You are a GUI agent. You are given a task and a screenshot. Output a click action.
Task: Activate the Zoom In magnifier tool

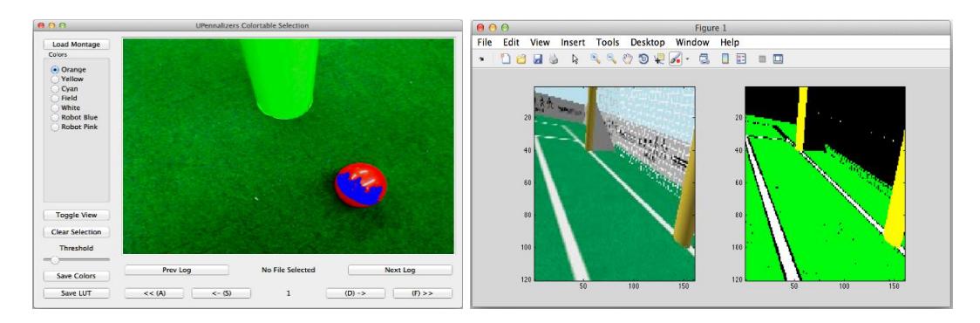(x=595, y=59)
